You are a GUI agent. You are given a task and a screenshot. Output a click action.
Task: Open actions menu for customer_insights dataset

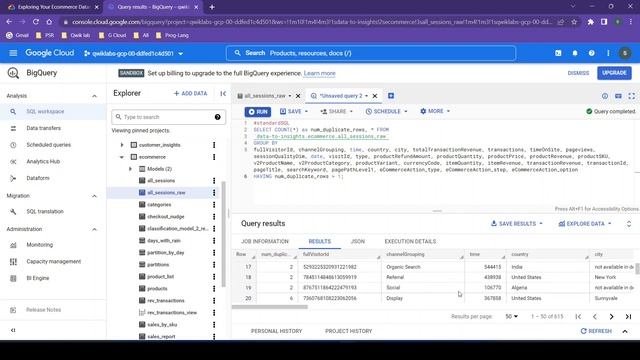click(x=214, y=145)
